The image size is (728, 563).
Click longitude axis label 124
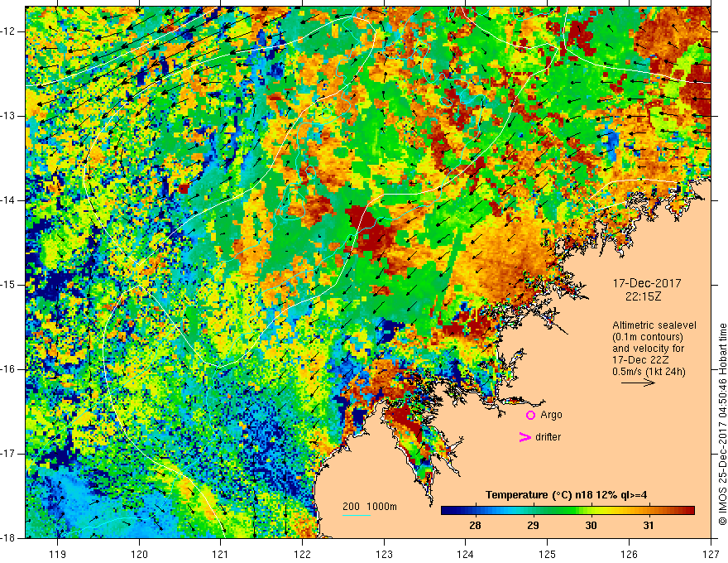pos(465,555)
